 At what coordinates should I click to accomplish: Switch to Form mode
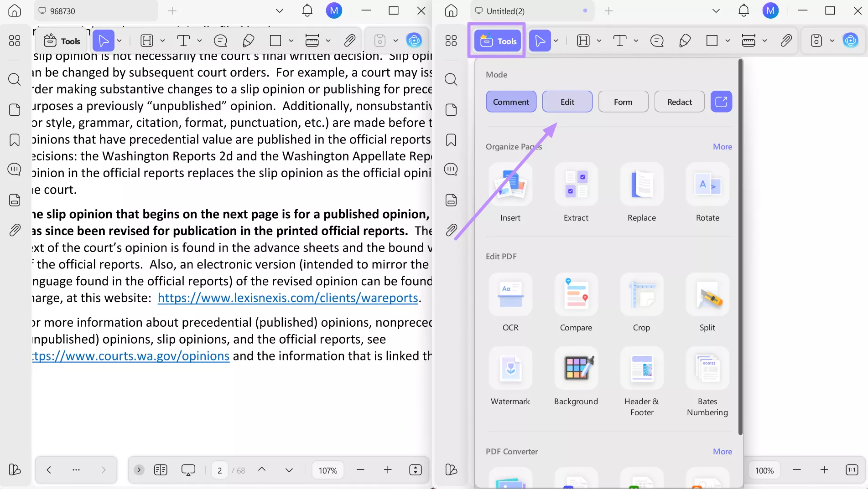tap(623, 102)
